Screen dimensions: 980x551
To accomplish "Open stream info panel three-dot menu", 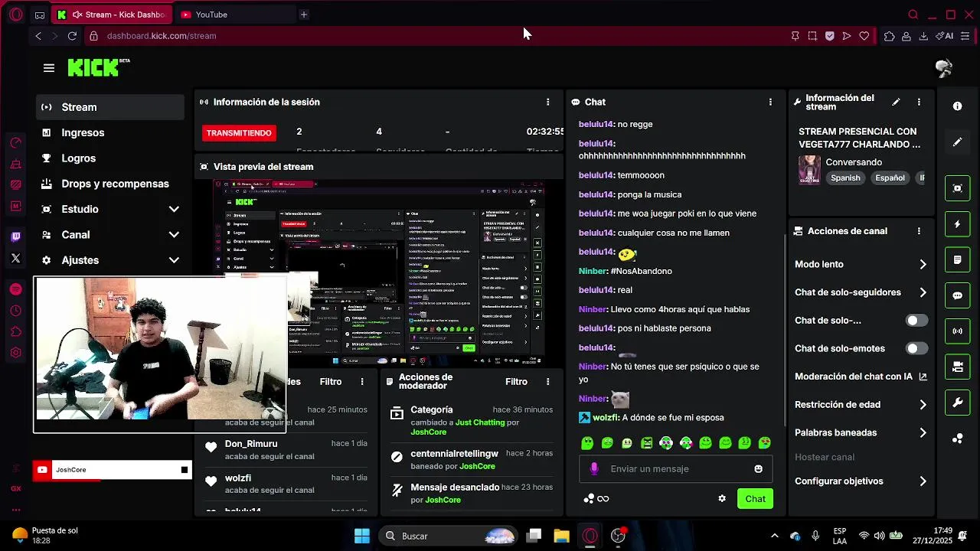I will tap(919, 102).
